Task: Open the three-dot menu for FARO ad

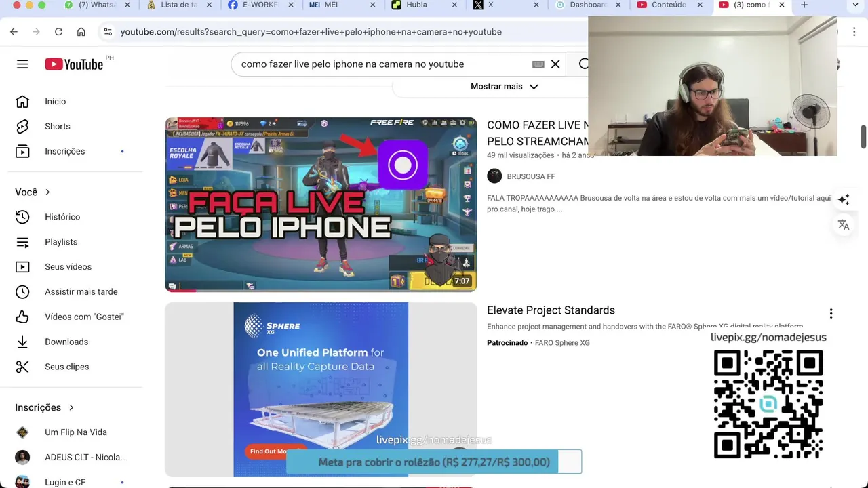Action: point(831,314)
